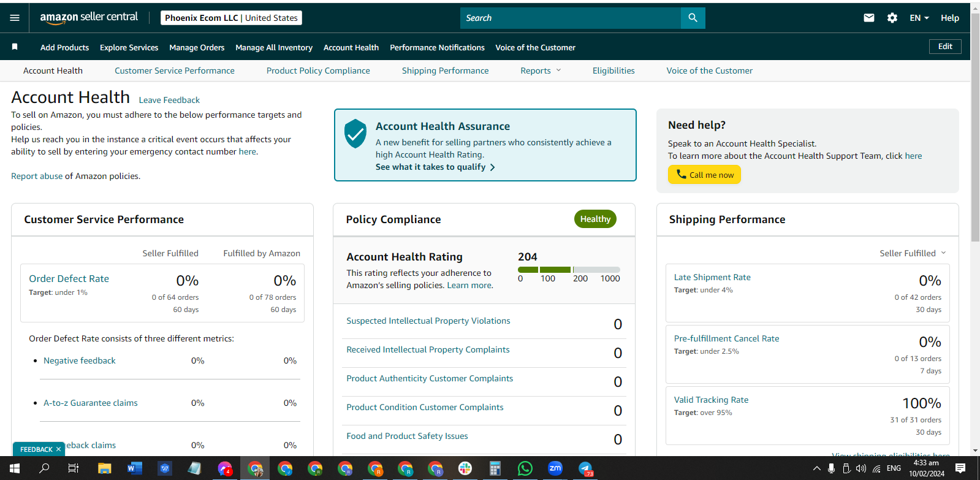Screen dimensions: 980x480
Task: Click the microphone icon in system tray
Action: (x=831, y=468)
